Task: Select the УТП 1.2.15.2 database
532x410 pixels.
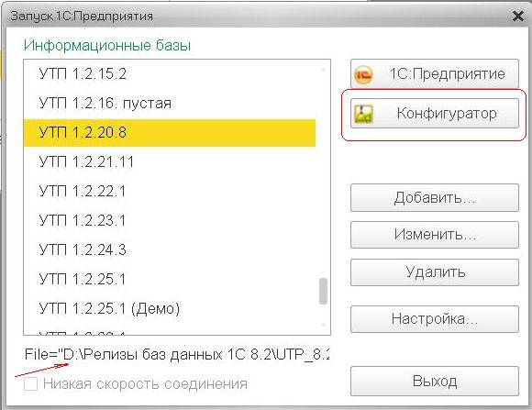Action: [x=170, y=73]
